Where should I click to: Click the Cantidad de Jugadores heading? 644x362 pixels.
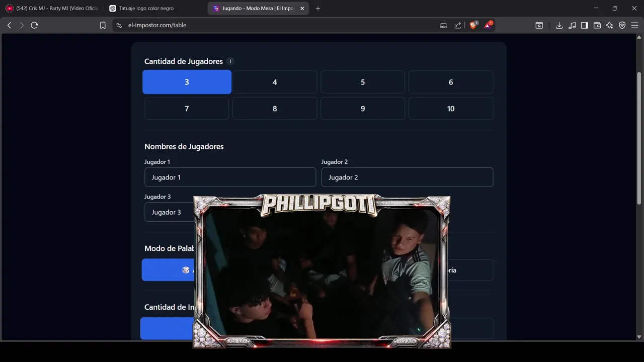(183, 61)
